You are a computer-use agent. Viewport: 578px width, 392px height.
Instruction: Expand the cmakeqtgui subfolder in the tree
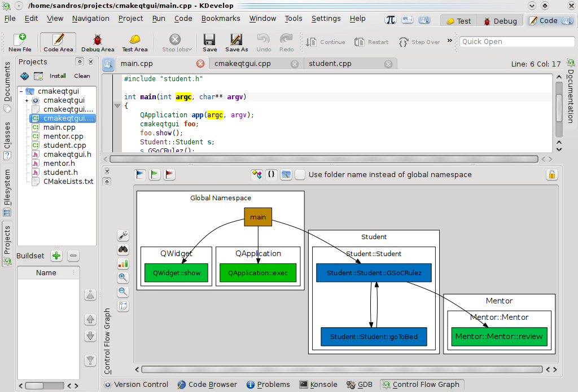(27, 100)
